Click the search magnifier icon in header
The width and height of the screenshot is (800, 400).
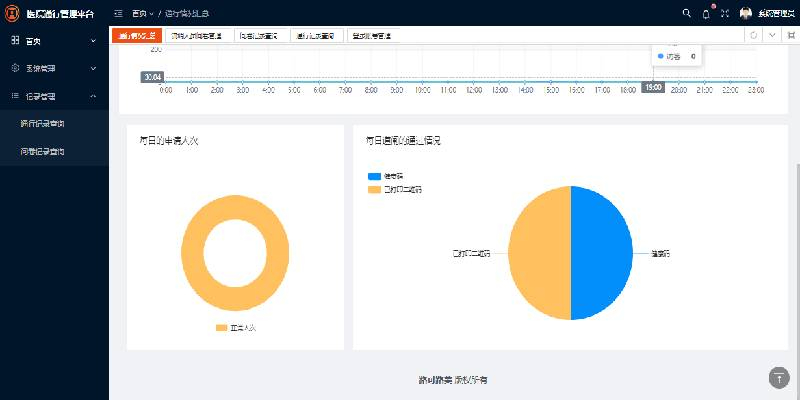(686, 13)
